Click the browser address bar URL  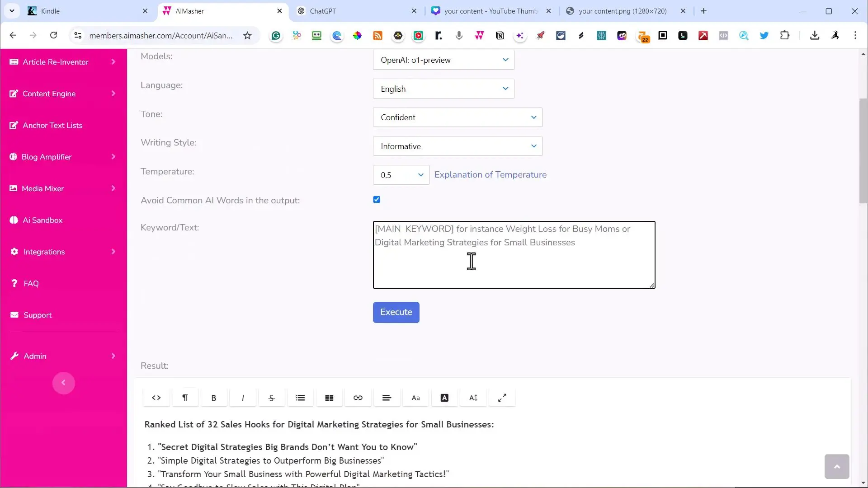pos(160,36)
